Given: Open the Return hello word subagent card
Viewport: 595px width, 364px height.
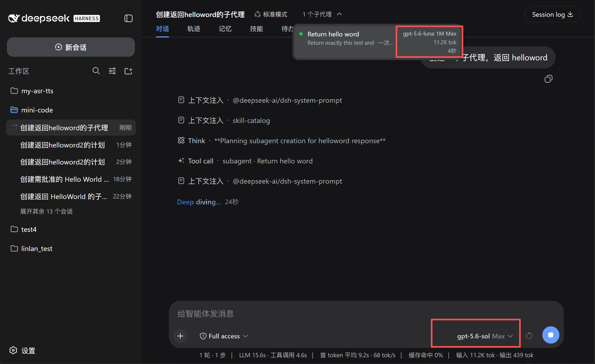Looking at the screenshot, I should (378, 42).
